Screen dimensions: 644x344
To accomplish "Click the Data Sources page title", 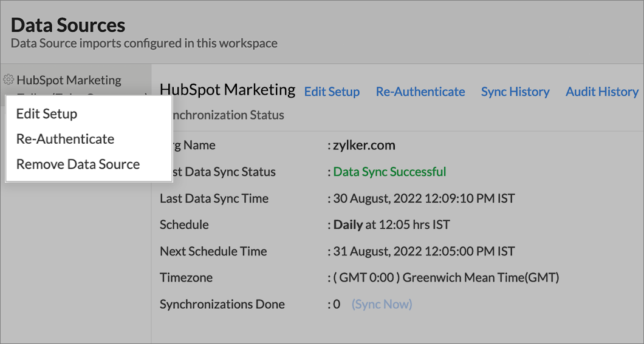I will (68, 25).
